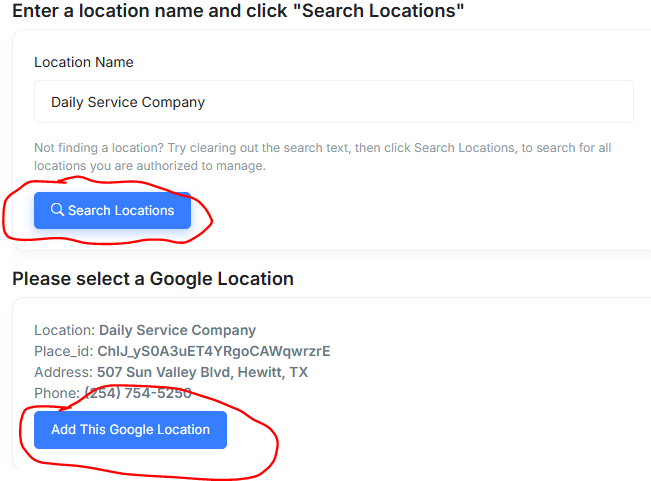
Task: Click the "Phone:" label in result
Action: [57, 393]
